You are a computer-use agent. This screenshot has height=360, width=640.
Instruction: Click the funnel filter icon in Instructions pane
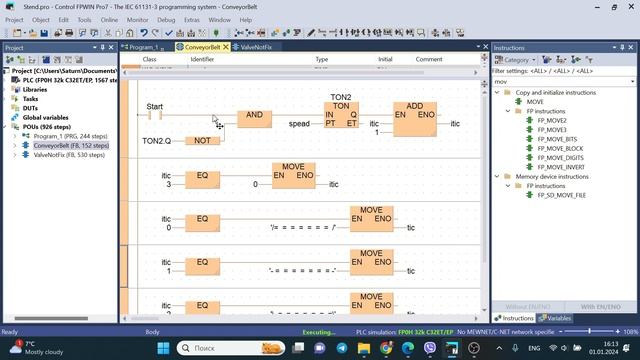click(589, 60)
